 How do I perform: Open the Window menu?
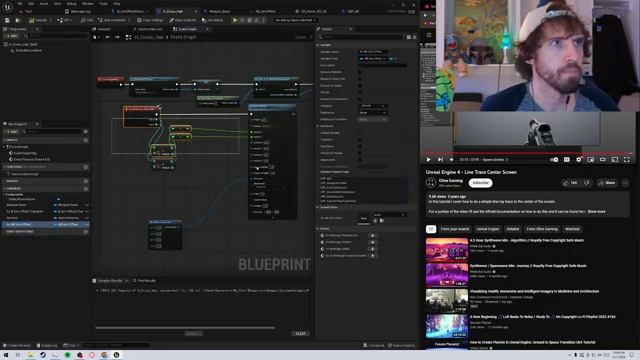pos(87,4)
